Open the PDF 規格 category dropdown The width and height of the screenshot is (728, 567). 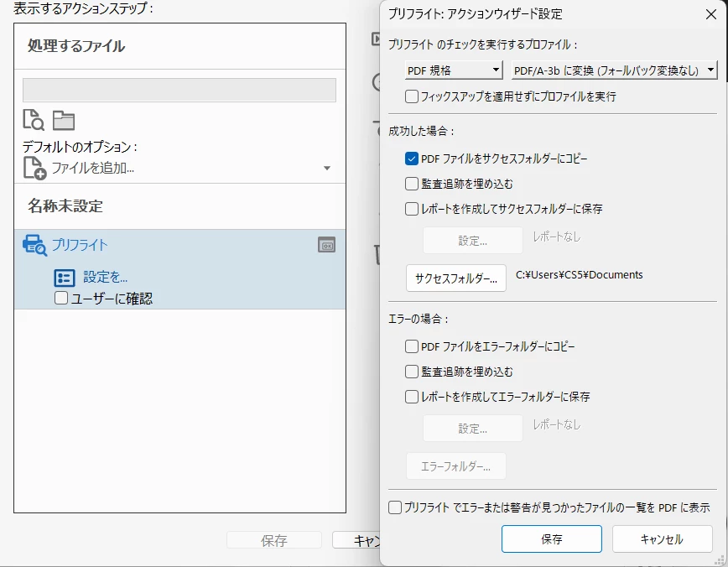pos(454,70)
